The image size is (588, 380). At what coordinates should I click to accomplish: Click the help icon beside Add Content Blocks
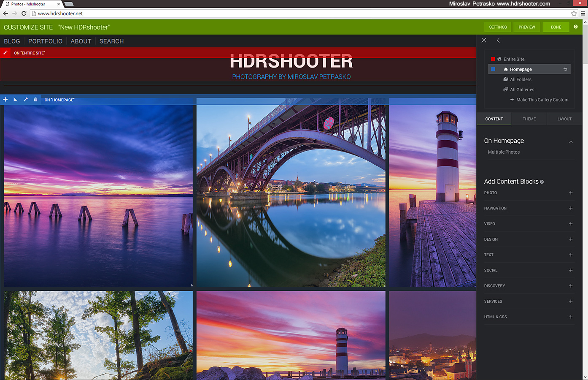coord(542,182)
